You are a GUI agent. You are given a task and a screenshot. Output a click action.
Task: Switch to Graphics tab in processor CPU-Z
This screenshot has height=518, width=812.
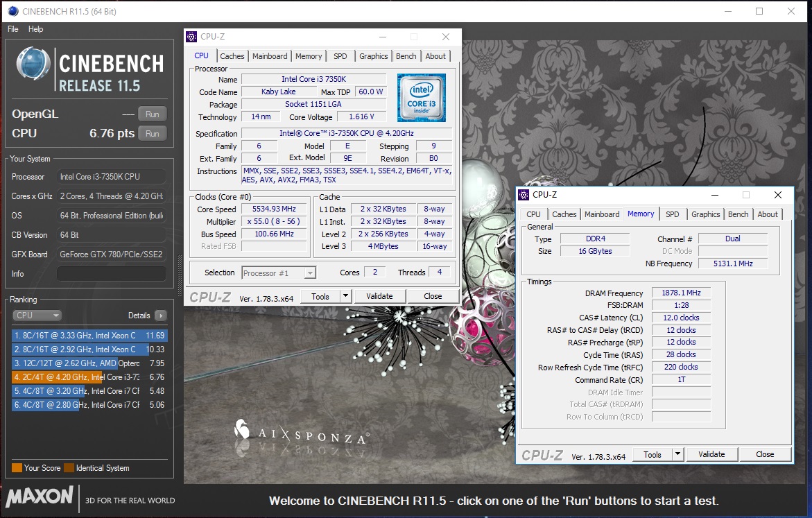click(373, 56)
